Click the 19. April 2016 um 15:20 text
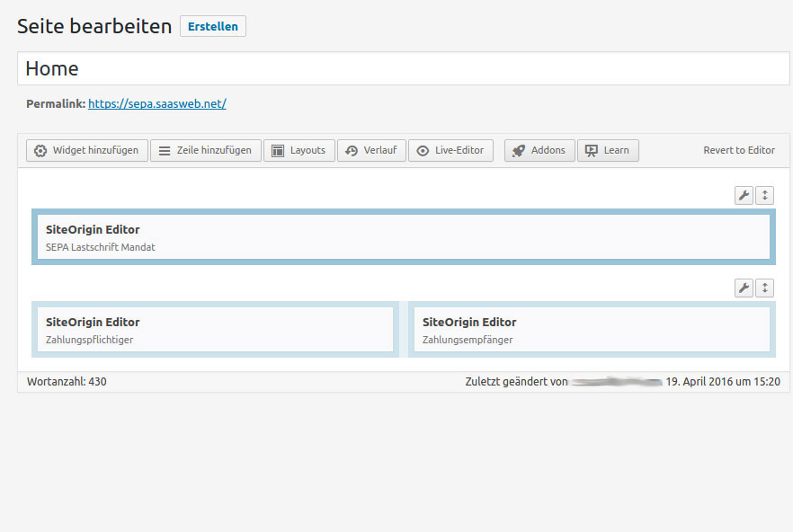793x532 pixels. point(723,382)
